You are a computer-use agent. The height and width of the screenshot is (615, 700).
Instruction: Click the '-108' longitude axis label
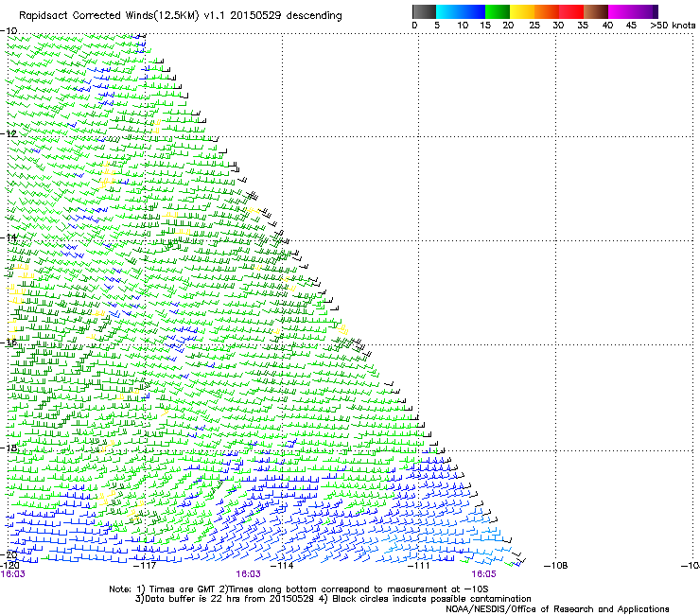point(556,566)
